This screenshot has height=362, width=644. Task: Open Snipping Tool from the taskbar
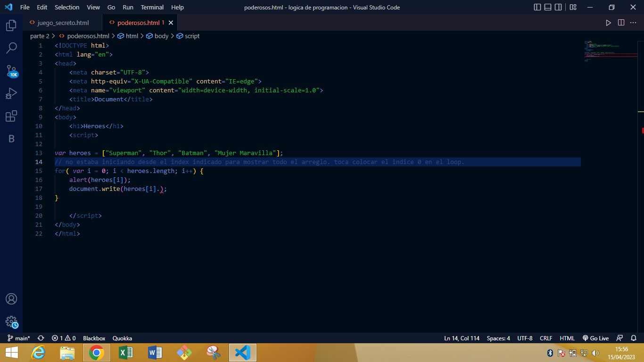(214, 353)
